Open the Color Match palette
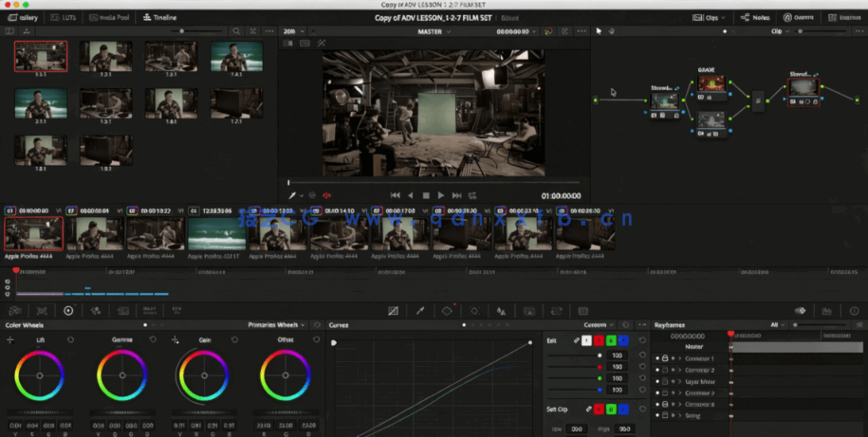868x437 pixels. point(42,311)
